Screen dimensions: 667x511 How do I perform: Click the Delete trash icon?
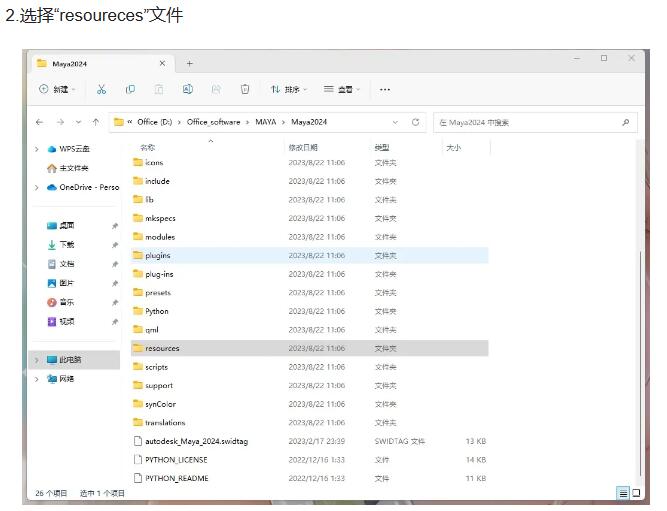(245, 90)
